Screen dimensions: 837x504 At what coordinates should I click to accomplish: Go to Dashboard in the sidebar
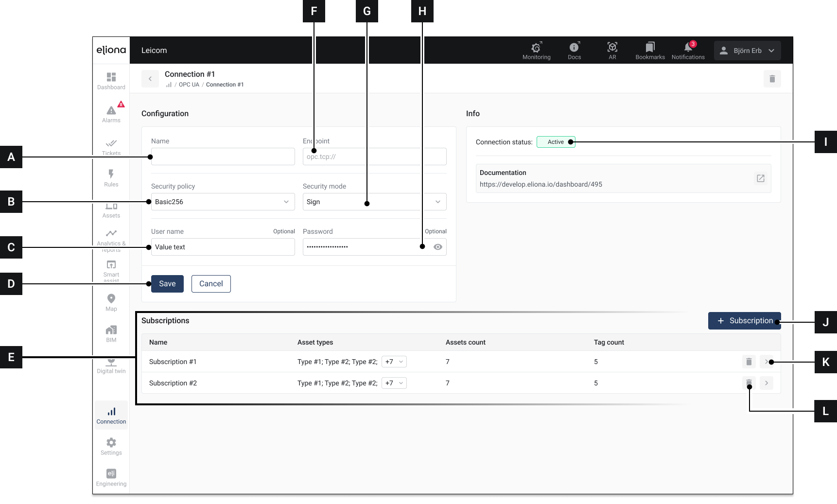(x=111, y=81)
